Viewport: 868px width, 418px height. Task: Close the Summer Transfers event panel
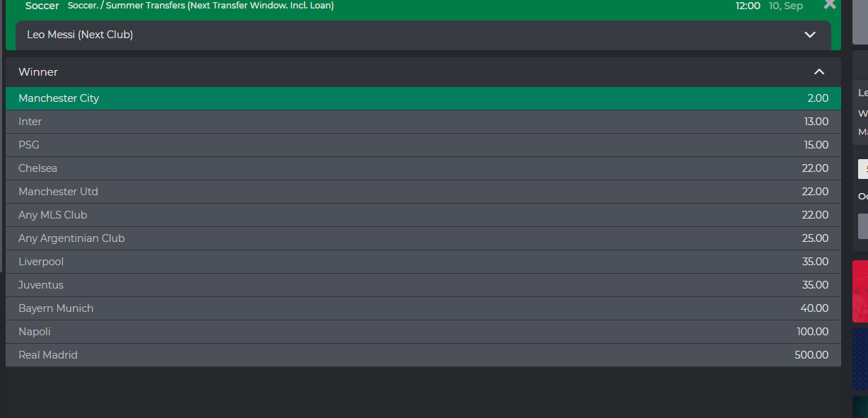[x=830, y=4]
